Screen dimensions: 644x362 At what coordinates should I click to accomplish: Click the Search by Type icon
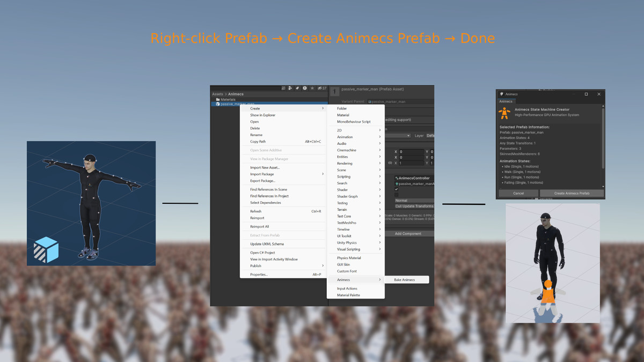click(x=290, y=88)
